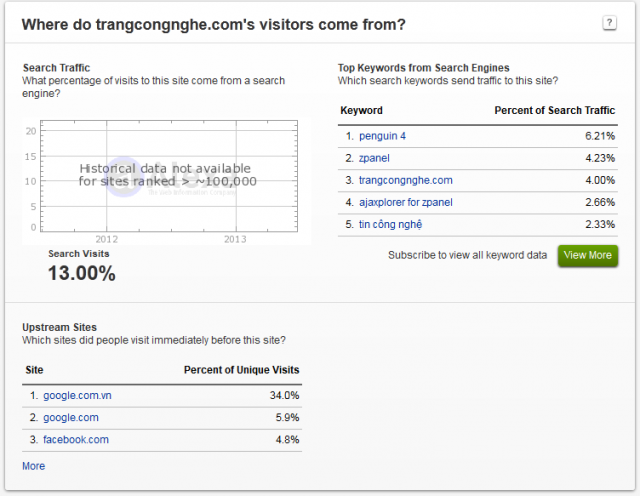Click the Site column header
640x496 pixels.
34,370
